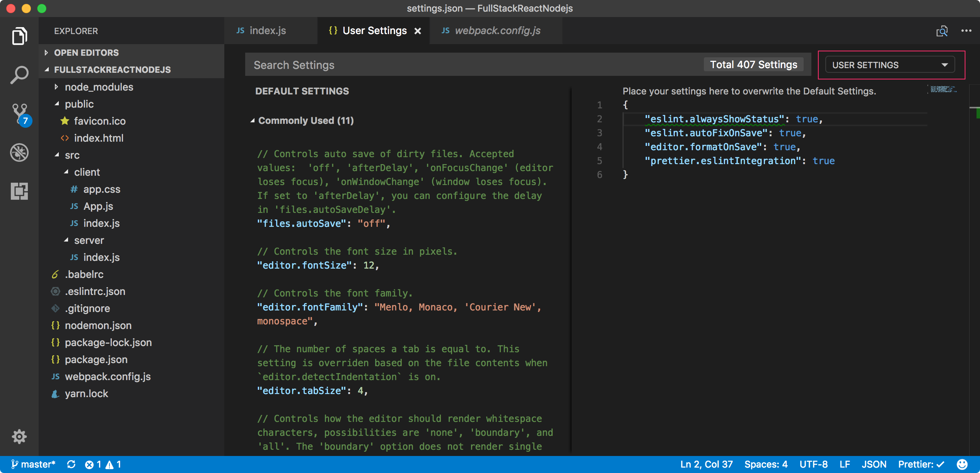
Task: Change end of line sequence LF
Action: click(x=845, y=464)
